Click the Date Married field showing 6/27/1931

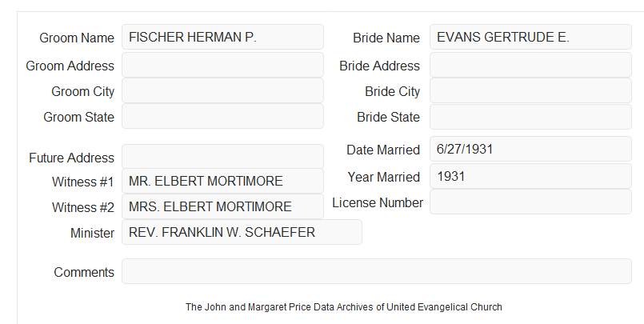click(530, 149)
